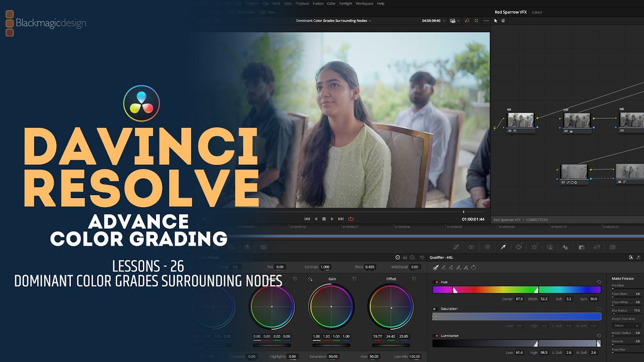Open the Workspace menu
The width and height of the screenshot is (644, 362).
click(364, 4)
